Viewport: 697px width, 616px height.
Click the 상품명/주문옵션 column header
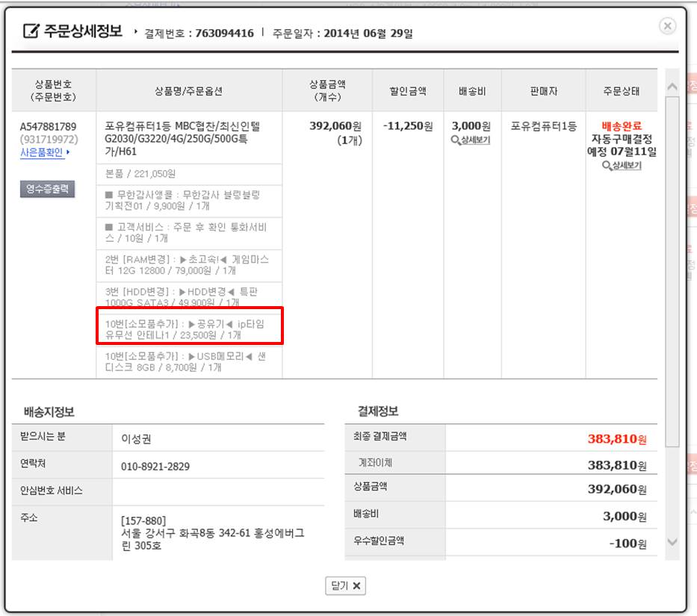coord(188,91)
